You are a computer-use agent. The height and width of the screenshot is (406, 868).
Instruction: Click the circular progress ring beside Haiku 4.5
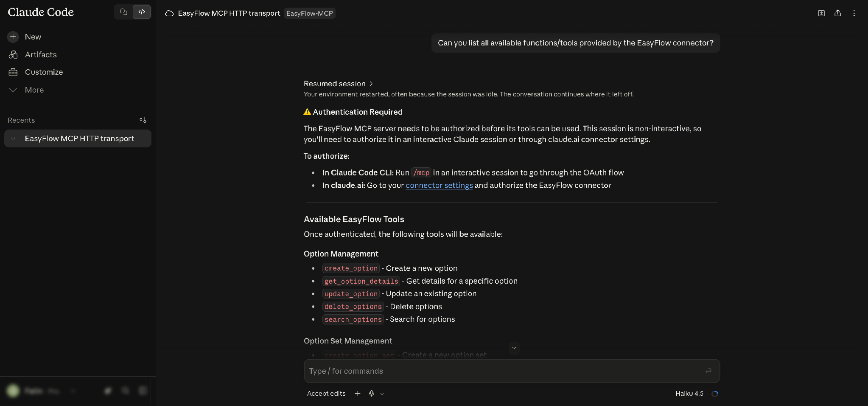tap(715, 394)
